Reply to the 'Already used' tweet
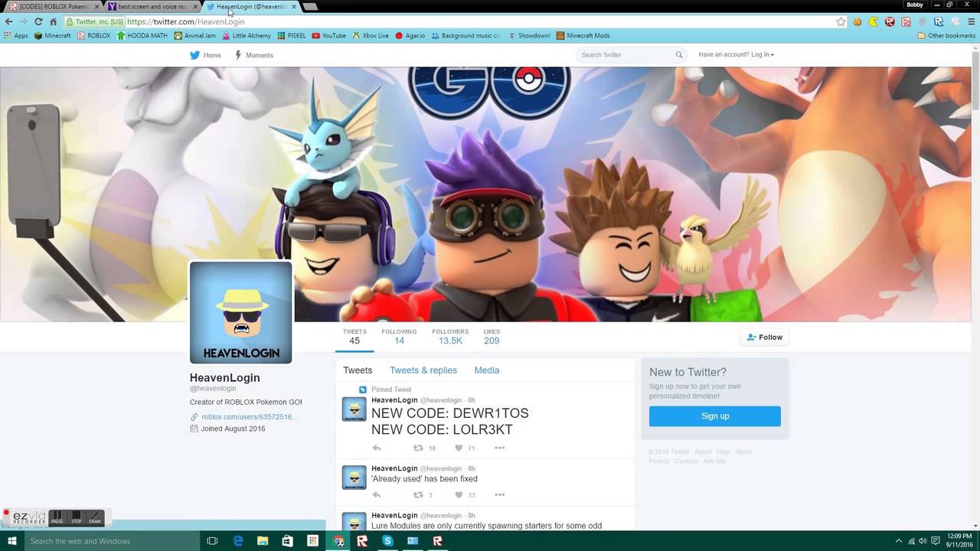The height and width of the screenshot is (551, 980). (x=376, y=495)
